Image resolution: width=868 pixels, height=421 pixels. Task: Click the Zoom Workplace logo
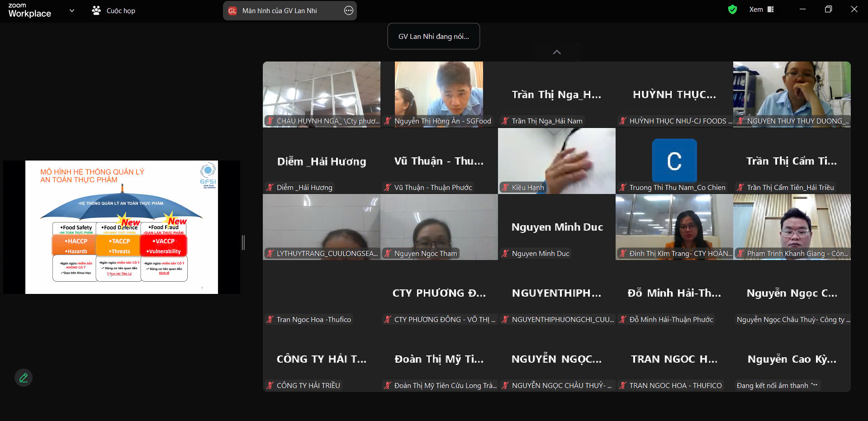29,10
